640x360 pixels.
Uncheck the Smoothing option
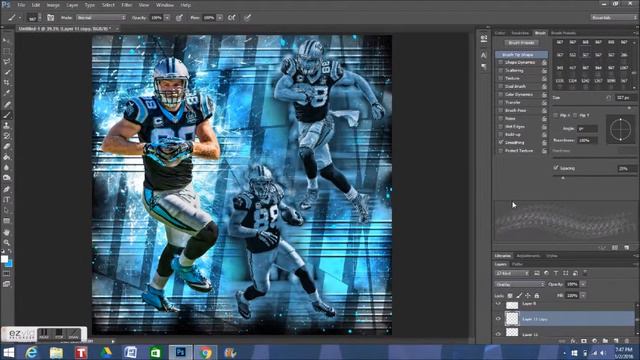tap(501, 142)
